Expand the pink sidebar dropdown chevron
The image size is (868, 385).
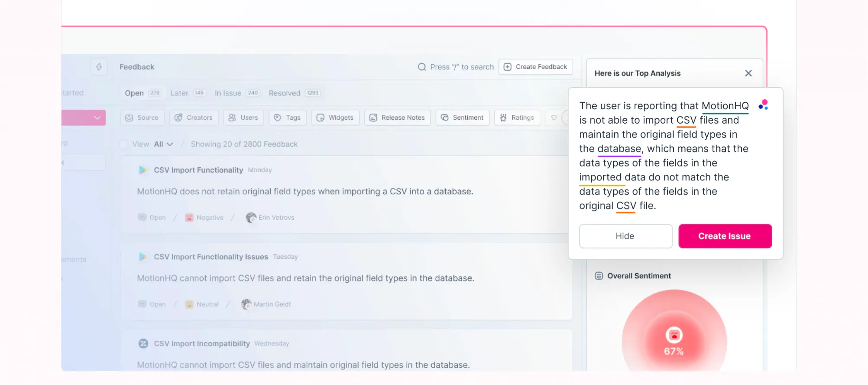(97, 117)
